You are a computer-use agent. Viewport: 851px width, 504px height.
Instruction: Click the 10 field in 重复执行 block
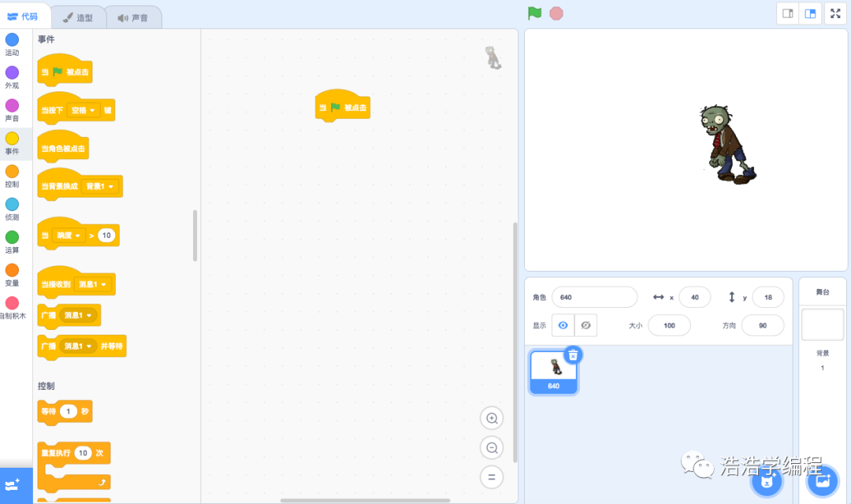coord(83,453)
